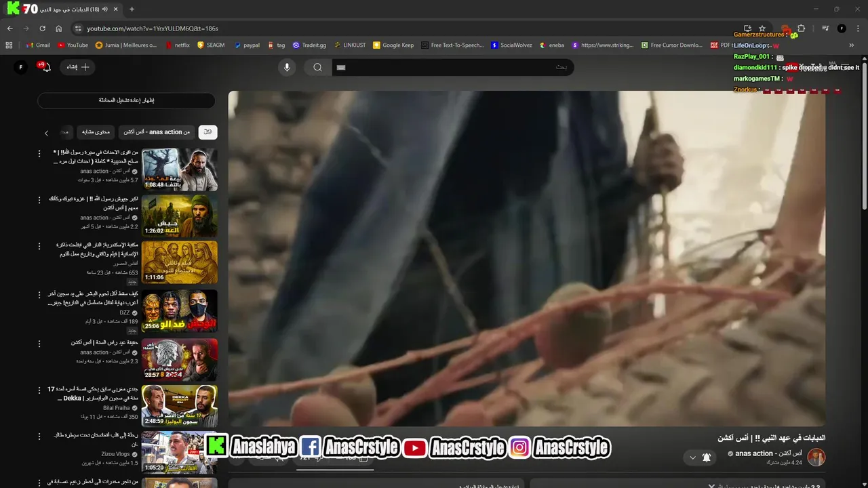Select the الكل (All) filter chip
Screen dimensions: 868x488
point(208,132)
